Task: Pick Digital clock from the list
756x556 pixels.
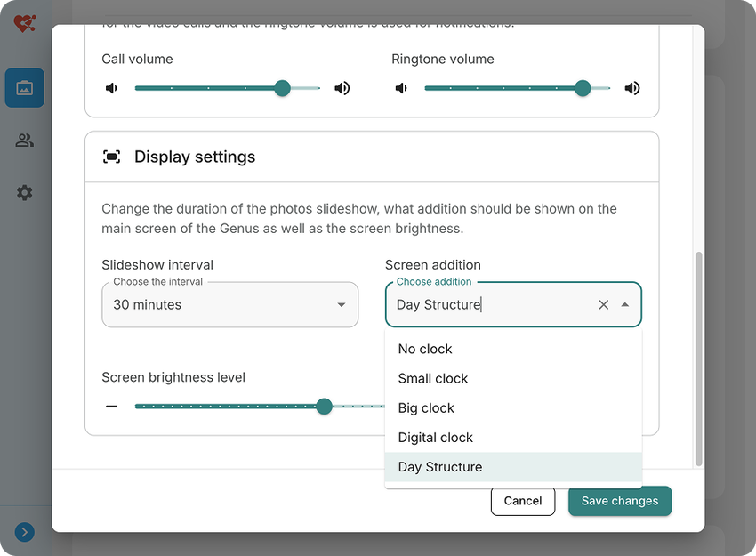Action: 513,438
